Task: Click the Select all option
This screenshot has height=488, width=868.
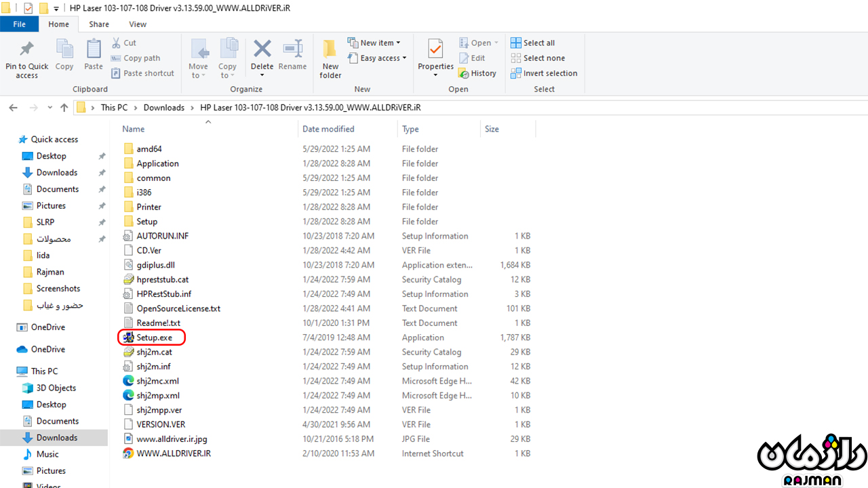Action: click(x=533, y=43)
